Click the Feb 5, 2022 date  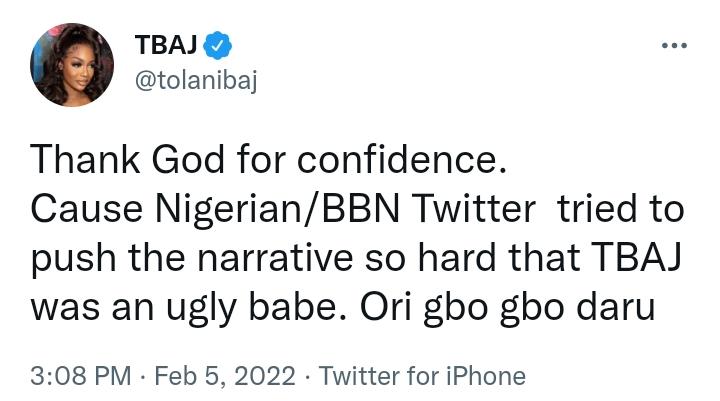[x=224, y=376]
